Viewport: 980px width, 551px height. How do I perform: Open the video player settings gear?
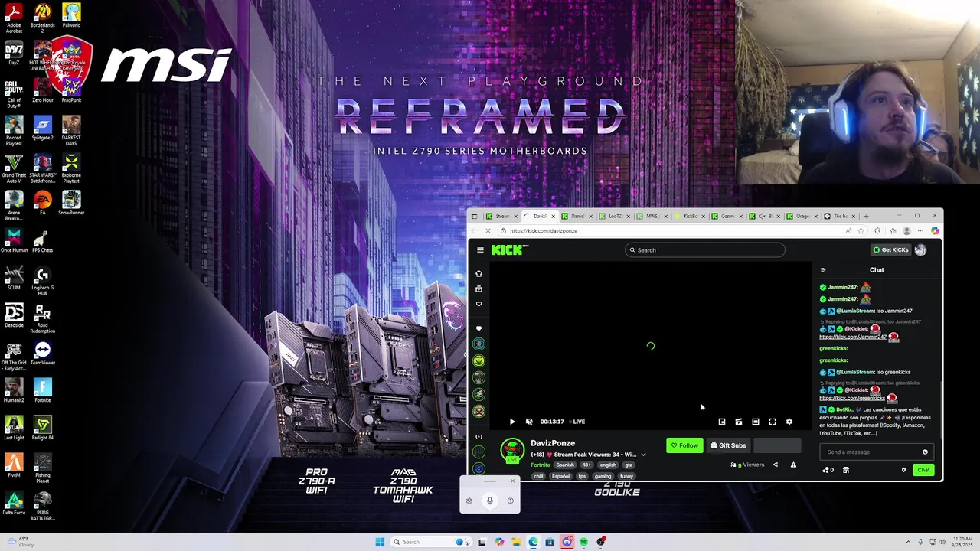point(789,422)
